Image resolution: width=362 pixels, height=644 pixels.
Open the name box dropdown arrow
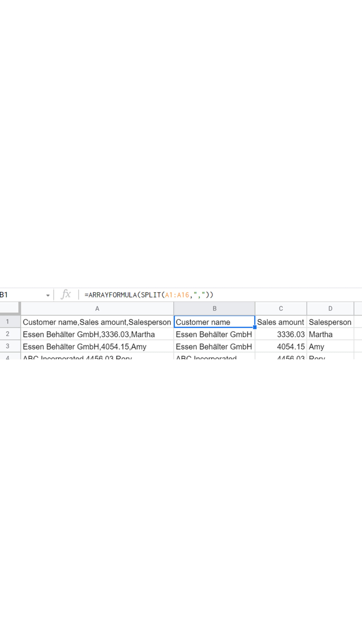[x=48, y=295]
